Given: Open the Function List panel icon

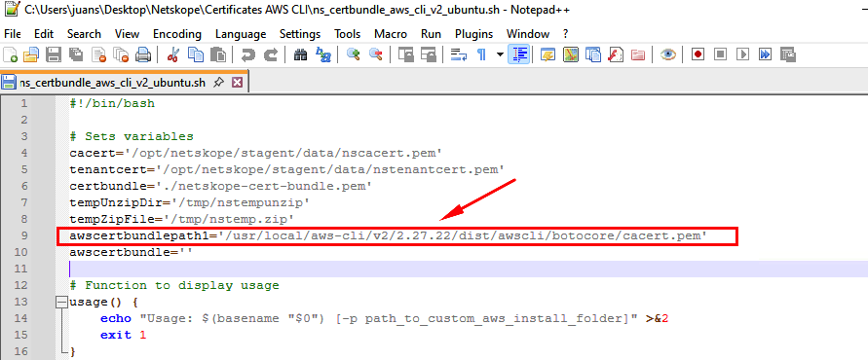Looking at the screenshot, I should click(x=616, y=54).
